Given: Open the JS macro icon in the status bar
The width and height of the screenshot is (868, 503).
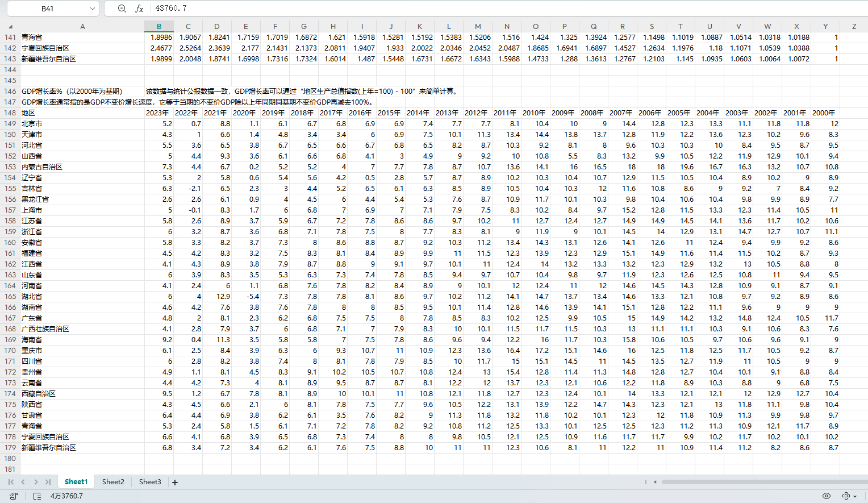Looking at the screenshot, I should [x=12, y=496].
